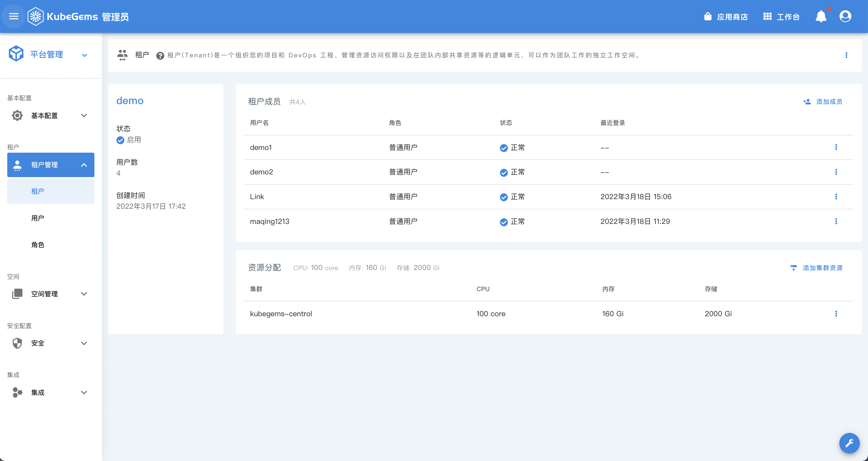Click the 启用 status check icon
The height and width of the screenshot is (461, 868).
point(120,140)
